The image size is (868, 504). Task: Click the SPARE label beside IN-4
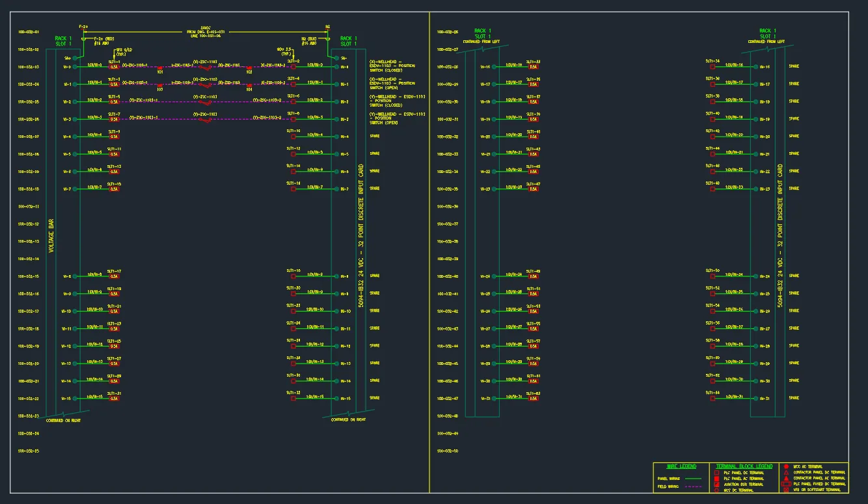374,136
